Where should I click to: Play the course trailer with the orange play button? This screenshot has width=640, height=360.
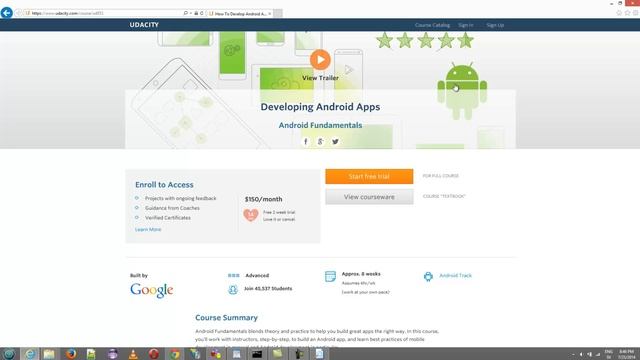click(320, 60)
